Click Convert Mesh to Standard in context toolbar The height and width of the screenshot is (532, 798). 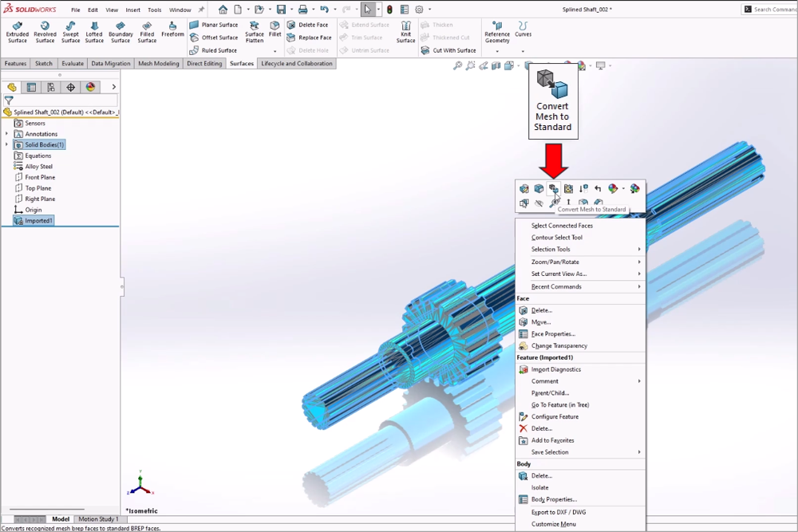(x=553, y=189)
